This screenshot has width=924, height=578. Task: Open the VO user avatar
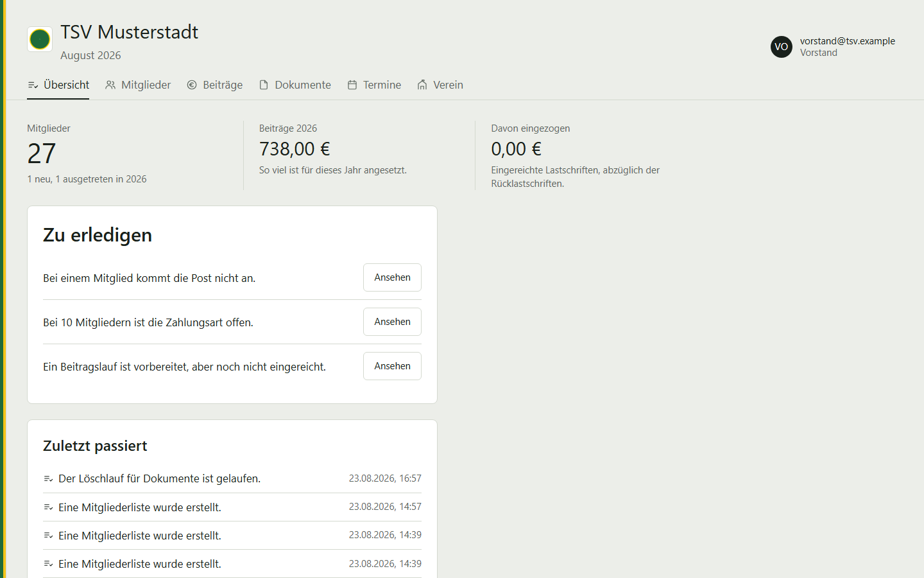(x=782, y=47)
